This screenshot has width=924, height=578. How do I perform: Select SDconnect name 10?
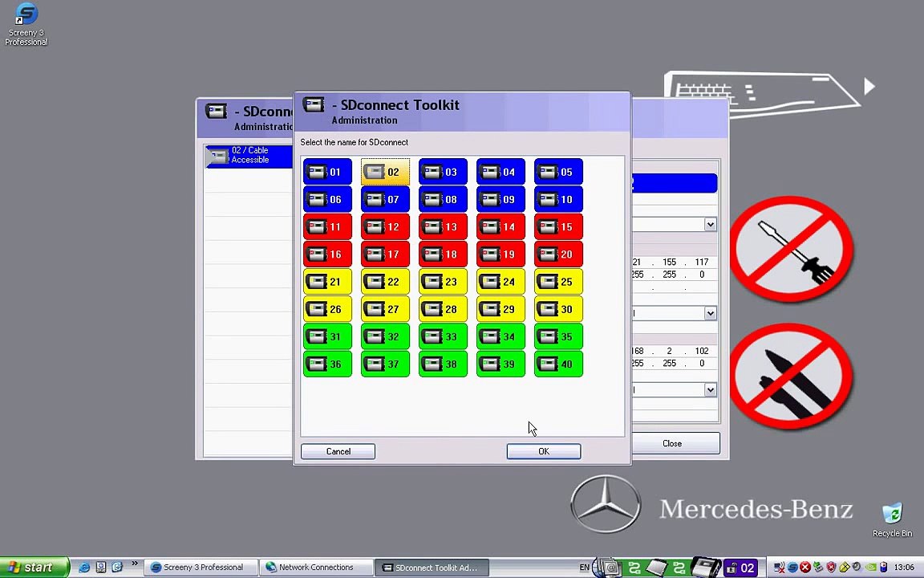click(x=558, y=199)
